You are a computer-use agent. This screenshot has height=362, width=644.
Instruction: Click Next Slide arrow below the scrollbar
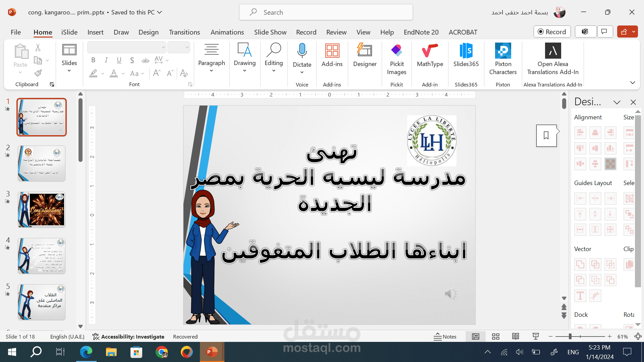click(x=564, y=315)
